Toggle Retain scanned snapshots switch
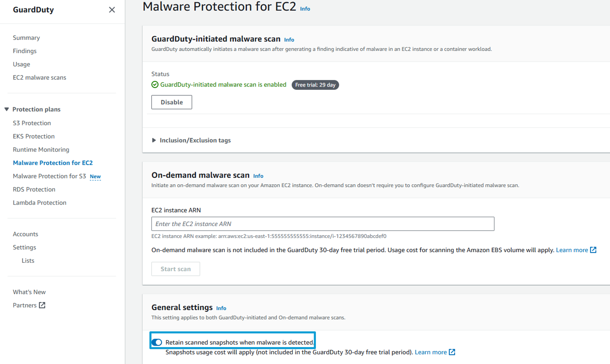This screenshot has height=364, width=610. (x=157, y=342)
